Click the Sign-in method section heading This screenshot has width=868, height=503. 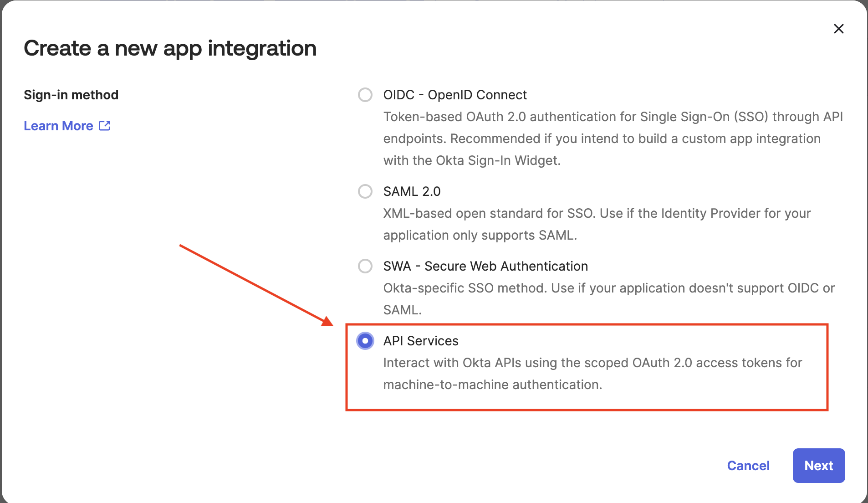pyautogui.click(x=71, y=95)
